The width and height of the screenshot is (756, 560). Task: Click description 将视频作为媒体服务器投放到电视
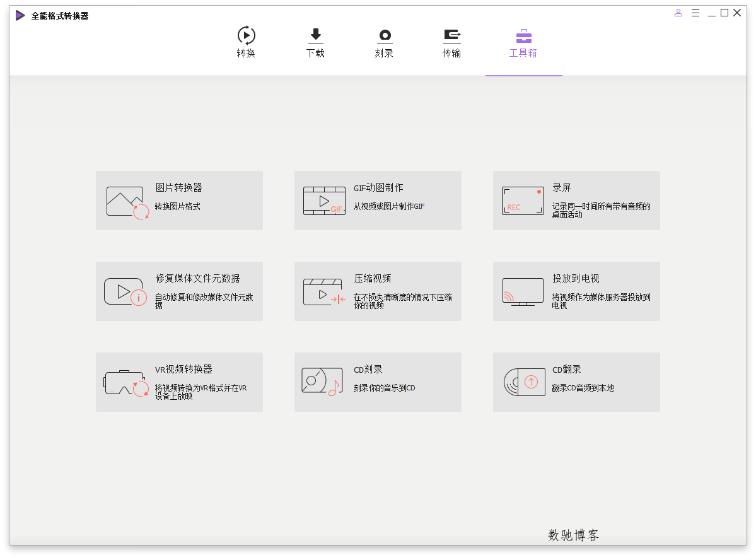[602, 301]
